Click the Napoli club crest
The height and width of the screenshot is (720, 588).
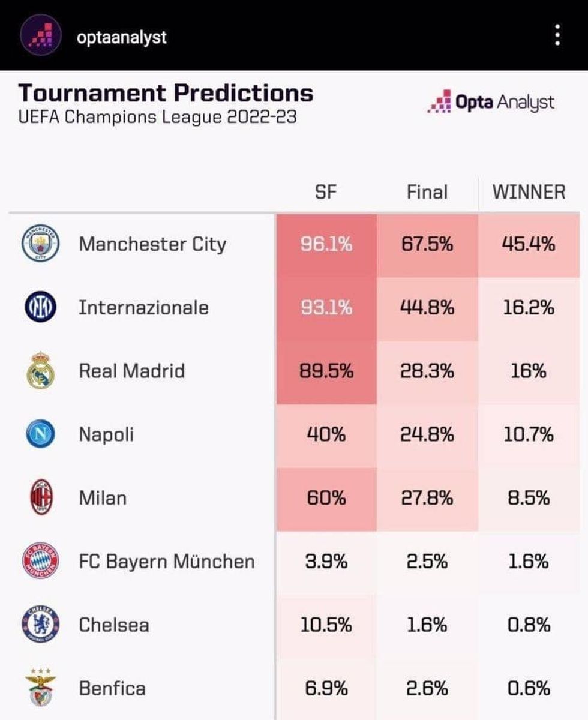tap(41, 434)
